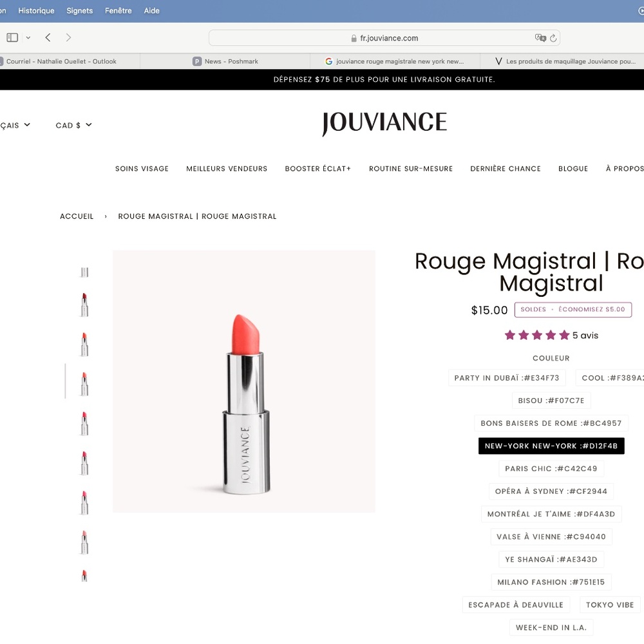This screenshot has height=644, width=644.
Task: Select the fifth lipstick thumbnail in gallery
Action: pos(84,424)
